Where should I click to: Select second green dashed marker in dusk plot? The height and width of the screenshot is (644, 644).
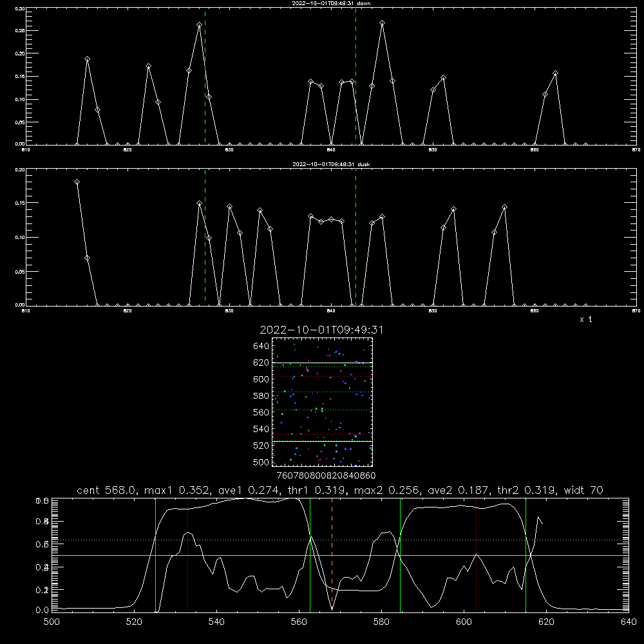point(355,237)
